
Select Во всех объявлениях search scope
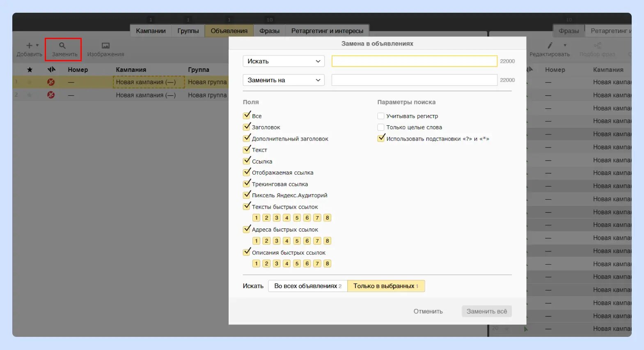[x=308, y=286]
